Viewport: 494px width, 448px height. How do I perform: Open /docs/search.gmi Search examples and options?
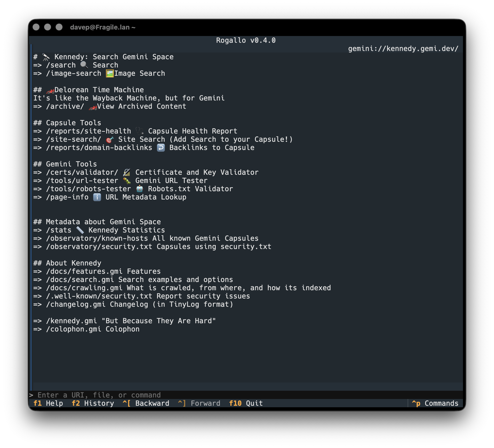click(133, 280)
